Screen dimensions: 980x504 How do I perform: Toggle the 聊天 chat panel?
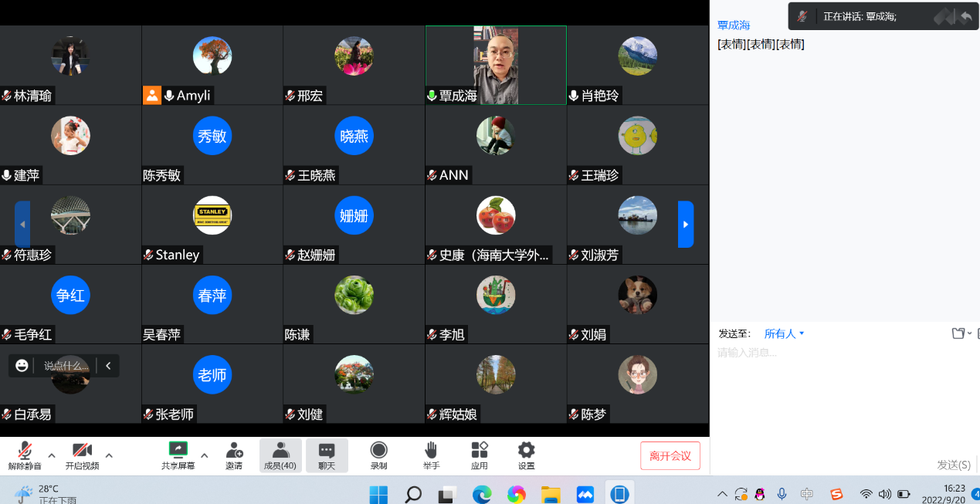(x=327, y=455)
